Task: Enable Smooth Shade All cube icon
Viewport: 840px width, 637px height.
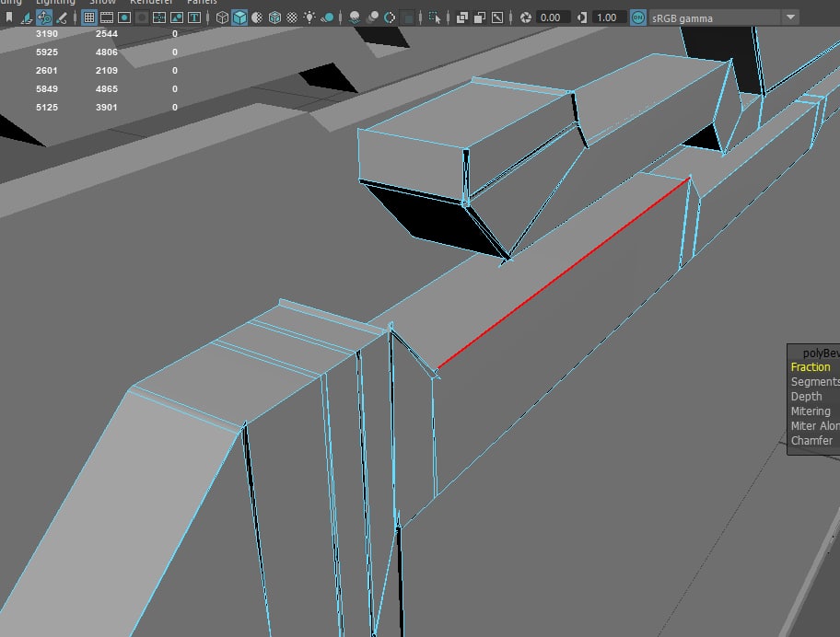Action: coord(239,17)
